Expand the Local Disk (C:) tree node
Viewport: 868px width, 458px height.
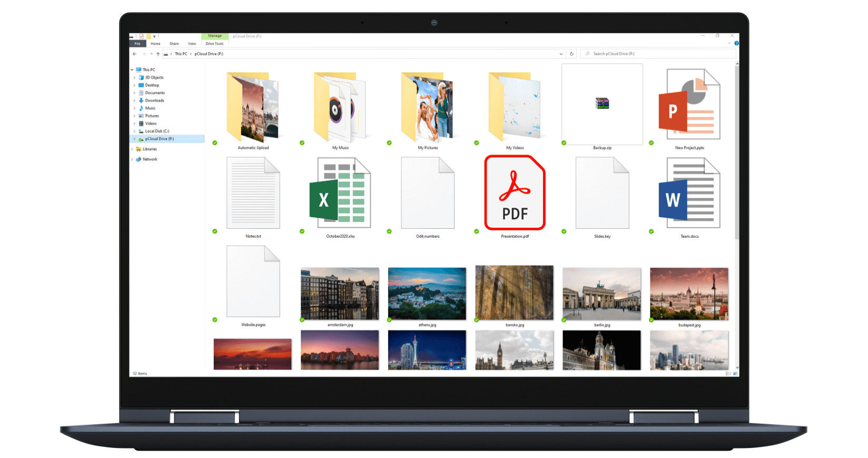tap(135, 131)
